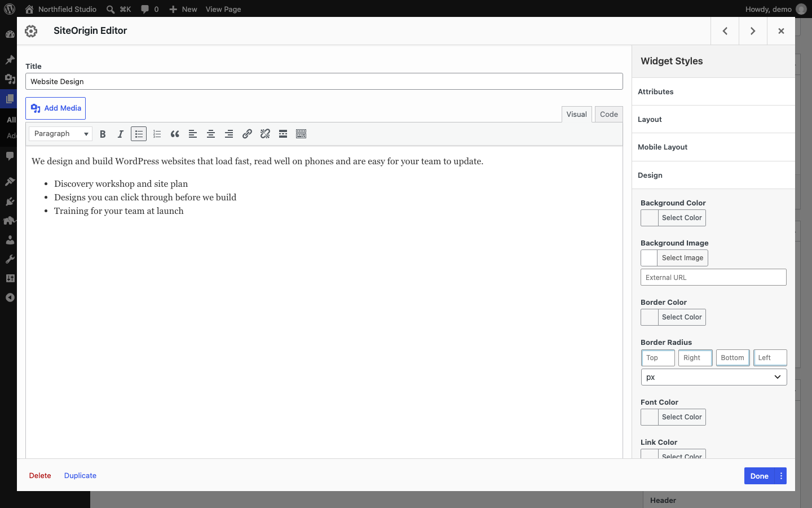This screenshot has height=508, width=812.
Task: Apply numbered list formatting
Action: [157, 134]
